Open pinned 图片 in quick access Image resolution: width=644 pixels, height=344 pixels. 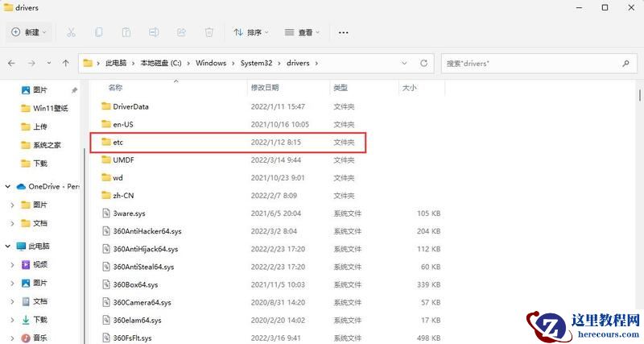(40, 89)
